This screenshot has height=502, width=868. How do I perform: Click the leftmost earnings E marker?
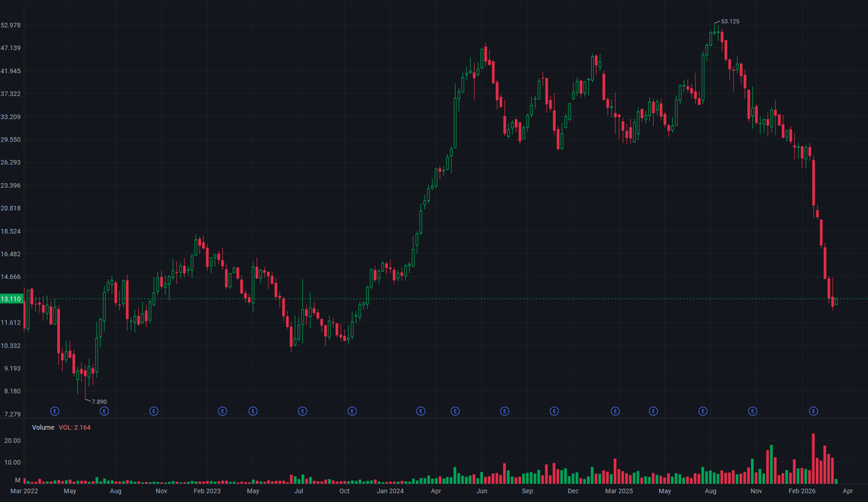click(54, 411)
